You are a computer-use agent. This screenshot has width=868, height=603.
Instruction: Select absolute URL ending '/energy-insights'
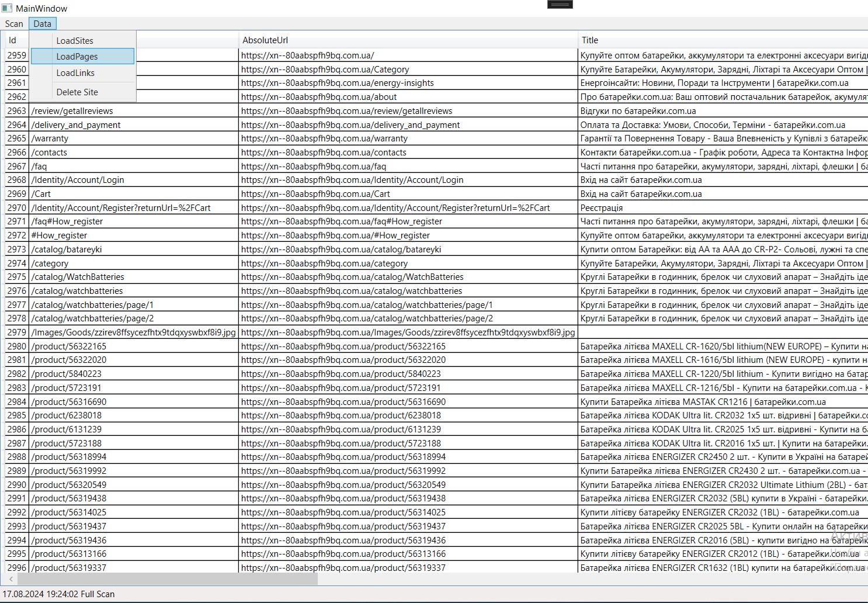coord(408,83)
